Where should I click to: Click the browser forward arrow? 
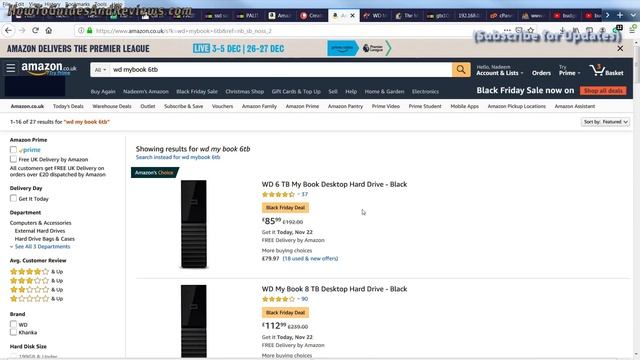click(22, 31)
